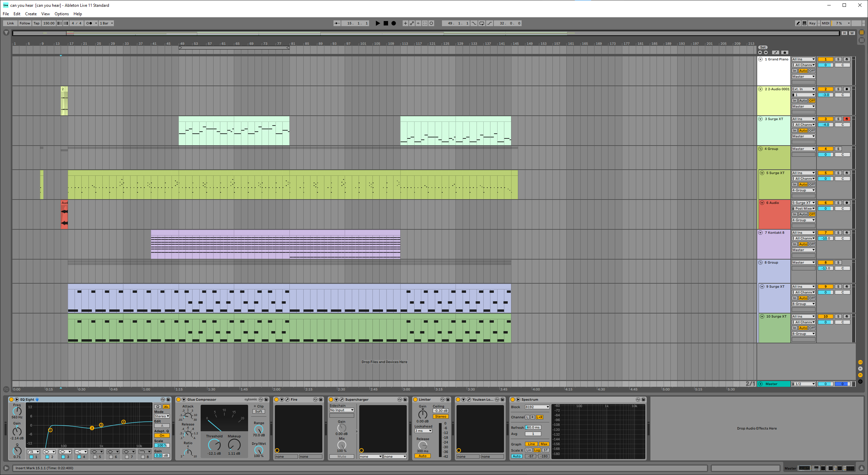Solo the 1 Grand Piano track
The image size is (868, 475).
838,59
